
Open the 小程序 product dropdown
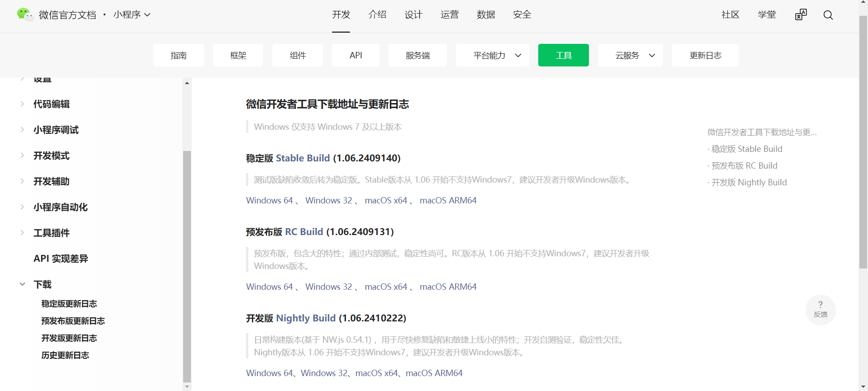point(132,15)
